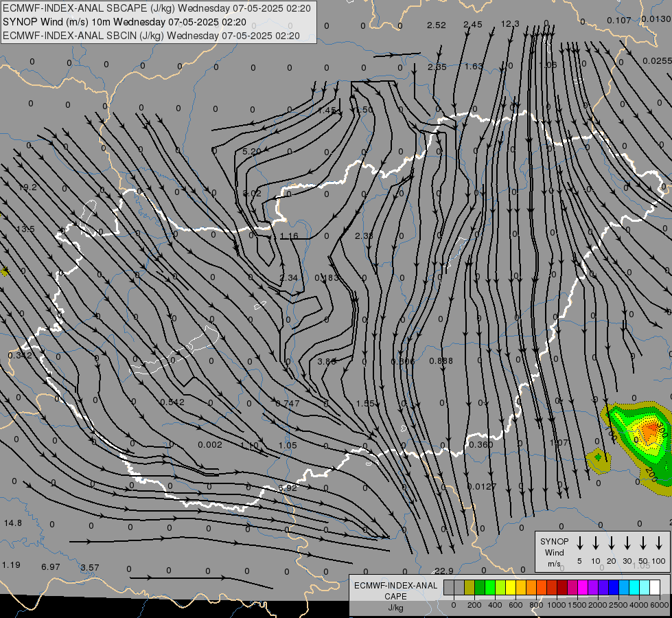Click the 5 m/s wind arrow in legend
This screenshot has height=618, width=672.
579,543
